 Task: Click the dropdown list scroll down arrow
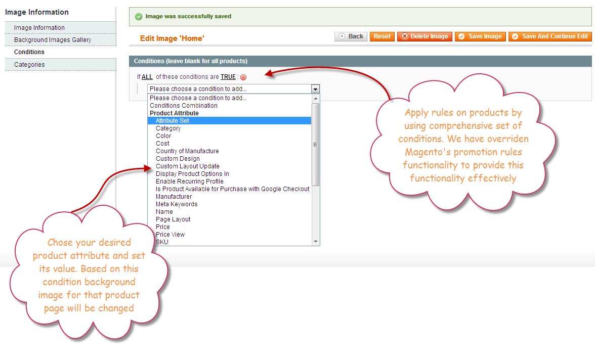click(316, 242)
